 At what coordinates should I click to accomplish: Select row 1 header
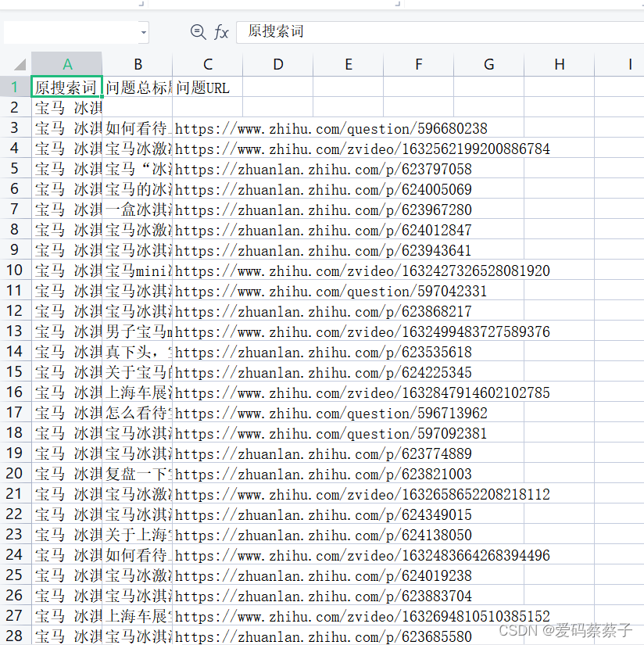15,87
